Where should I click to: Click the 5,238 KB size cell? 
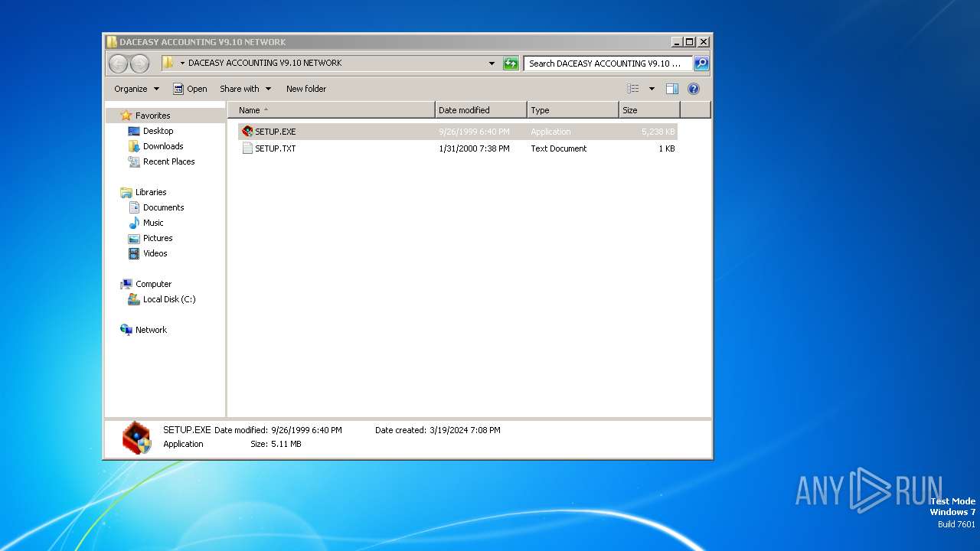[x=658, y=132]
